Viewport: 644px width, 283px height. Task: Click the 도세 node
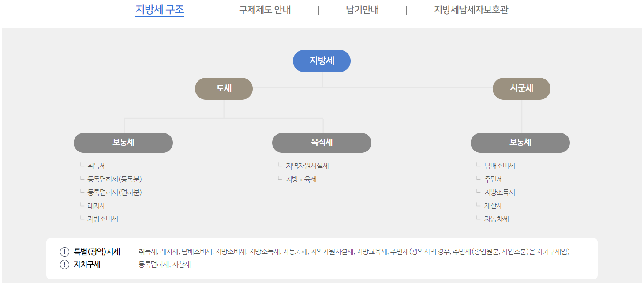pyautogui.click(x=224, y=88)
